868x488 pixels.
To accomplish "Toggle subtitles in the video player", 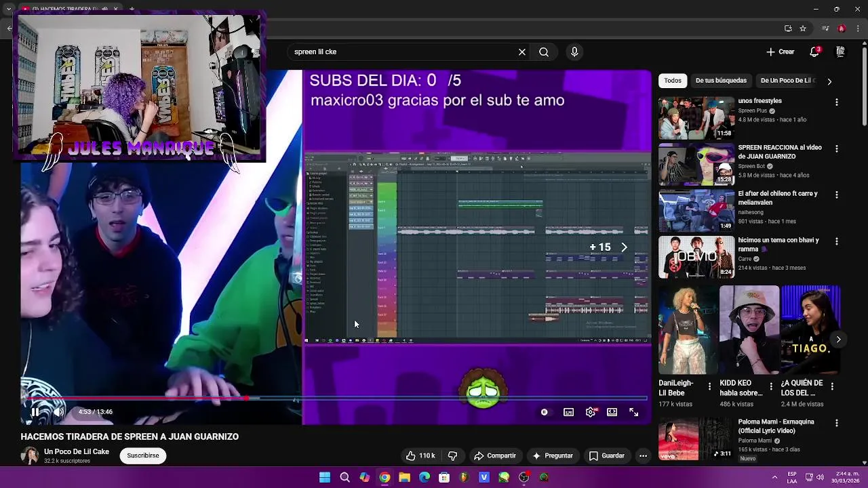I will pyautogui.click(x=568, y=412).
